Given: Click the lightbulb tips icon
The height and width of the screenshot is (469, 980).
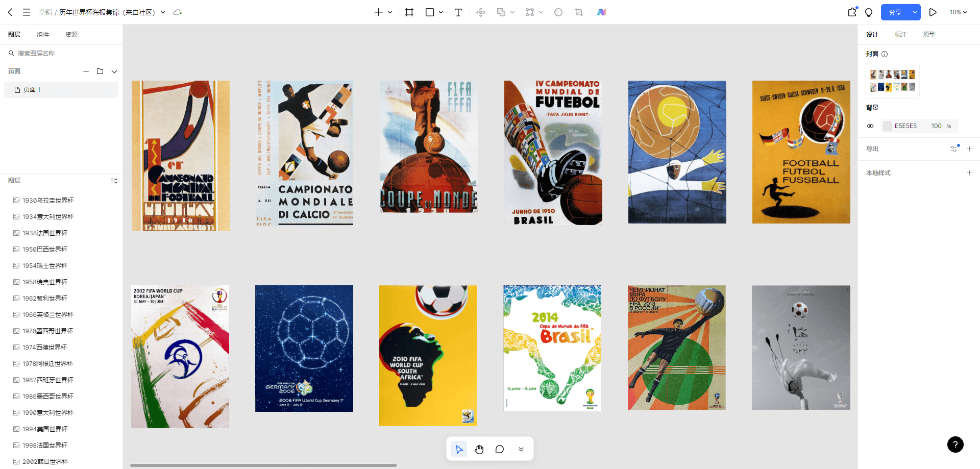Looking at the screenshot, I should pos(869,12).
